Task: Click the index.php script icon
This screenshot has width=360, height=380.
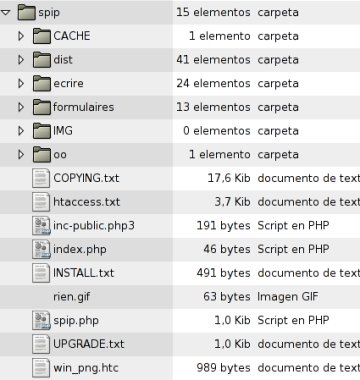Action: (41, 249)
